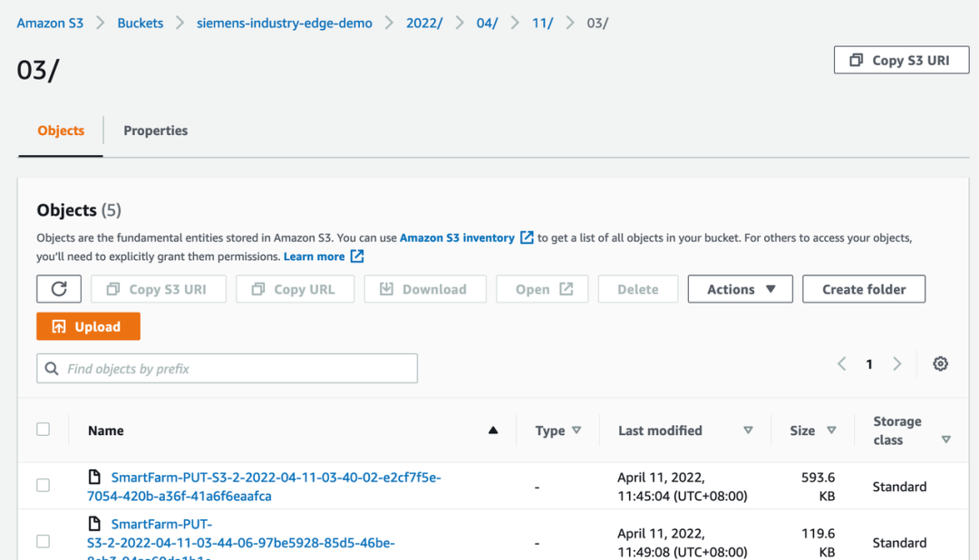Click external link icon beside Learn more
Screen dimensions: 979x560
coord(357,256)
